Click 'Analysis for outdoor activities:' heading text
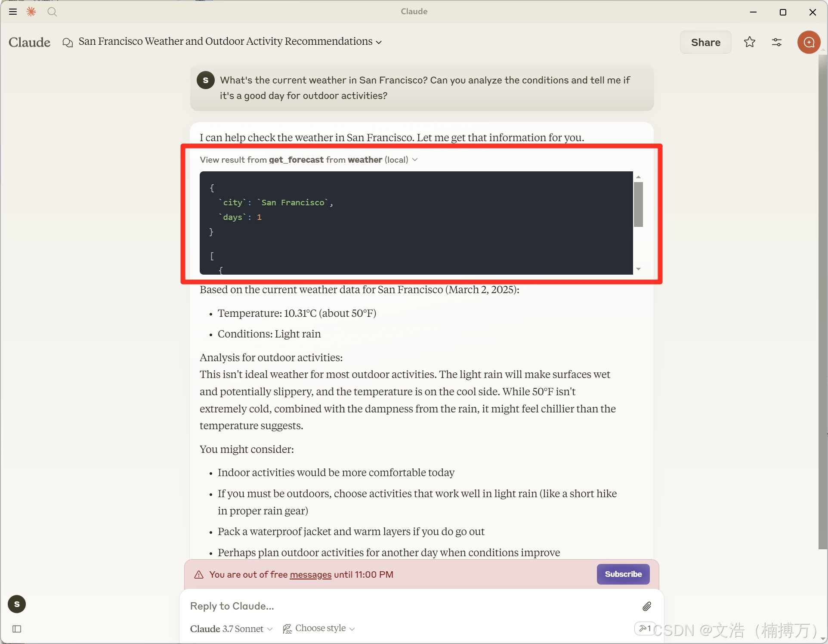 [x=271, y=358]
